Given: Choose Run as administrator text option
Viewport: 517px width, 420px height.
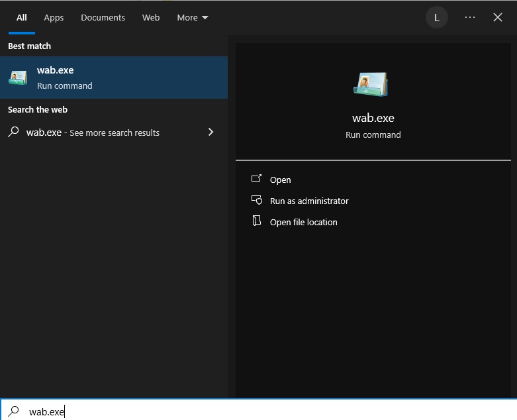Looking at the screenshot, I should point(309,201).
